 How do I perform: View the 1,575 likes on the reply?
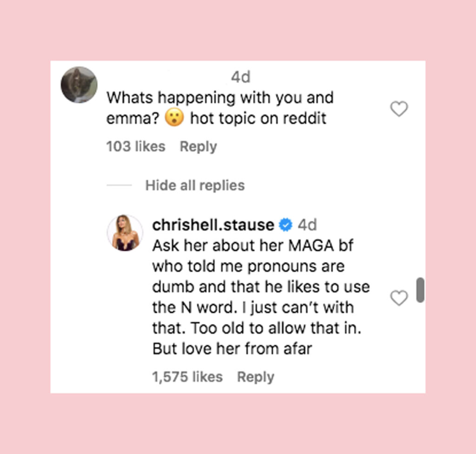pos(187,376)
